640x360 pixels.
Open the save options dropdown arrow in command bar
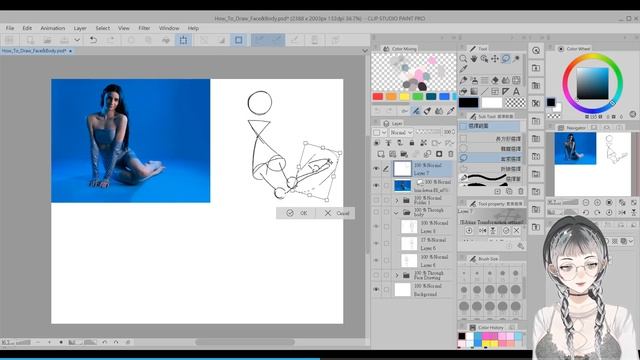[x=77, y=40]
